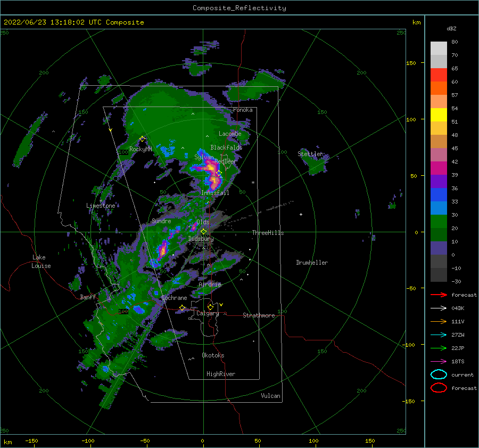Click the Blackfalds map label
The image size is (479, 448).
[226, 148]
